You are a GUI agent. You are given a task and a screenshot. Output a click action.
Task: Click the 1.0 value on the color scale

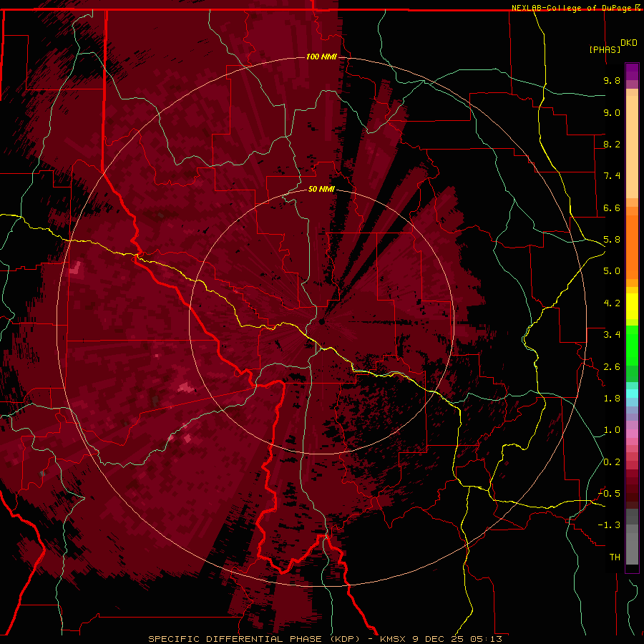tap(612, 430)
